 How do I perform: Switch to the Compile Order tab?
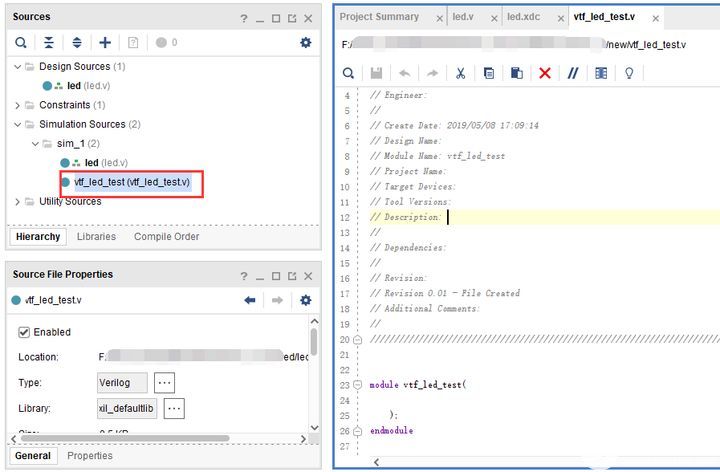[167, 237]
